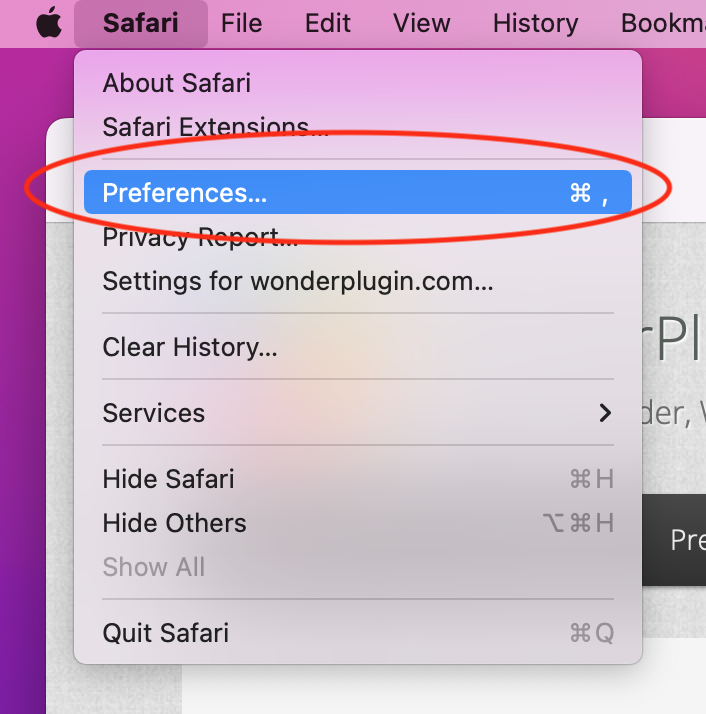Click the webpage heading text behind menu
Viewport: 706px width, 714px height.
click(x=674, y=342)
